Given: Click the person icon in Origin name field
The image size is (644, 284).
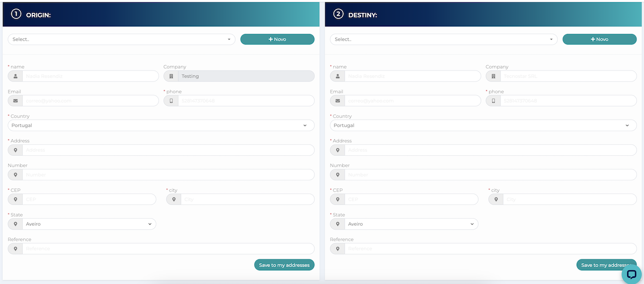Looking at the screenshot, I should 15,76.
